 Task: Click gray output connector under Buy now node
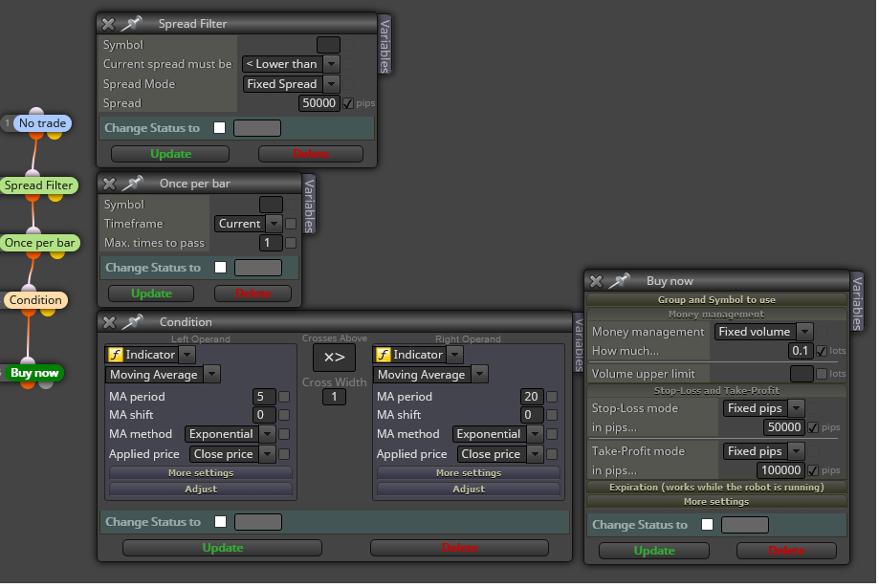[46, 384]
